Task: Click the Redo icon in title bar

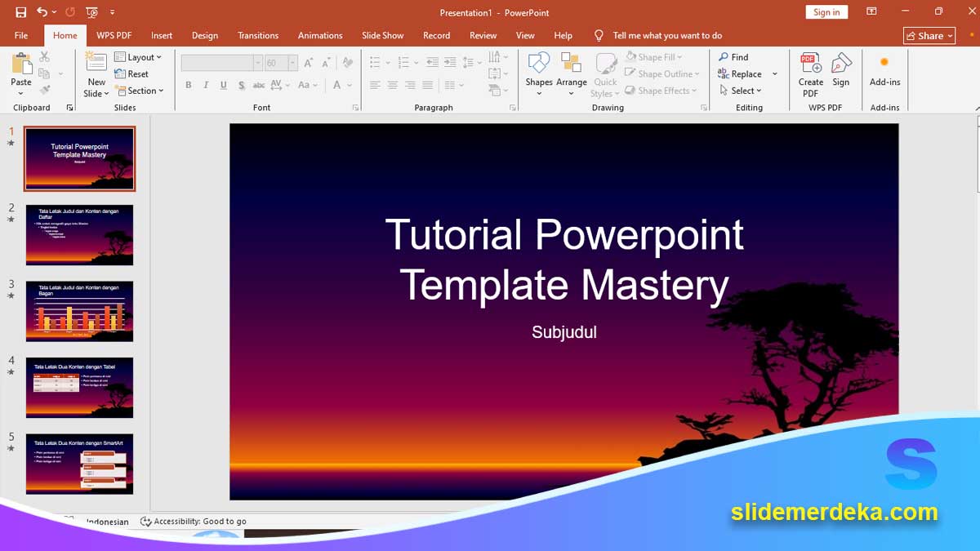Action: pos(70,12)
